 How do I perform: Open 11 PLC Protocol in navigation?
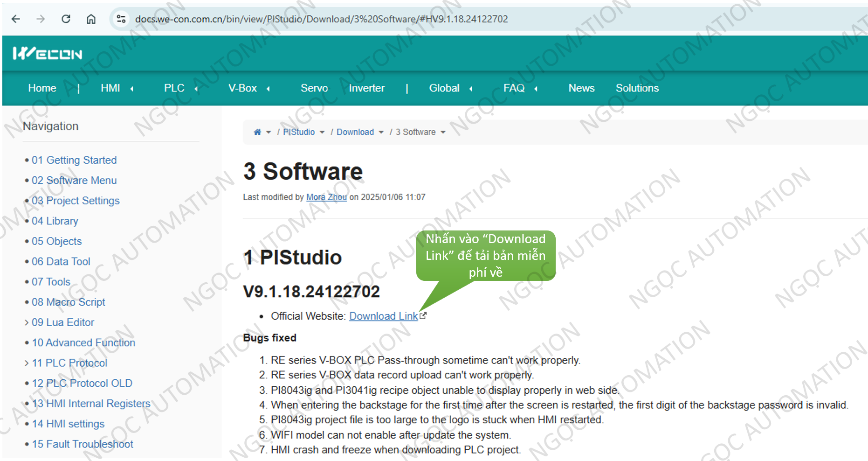[69, 363]
